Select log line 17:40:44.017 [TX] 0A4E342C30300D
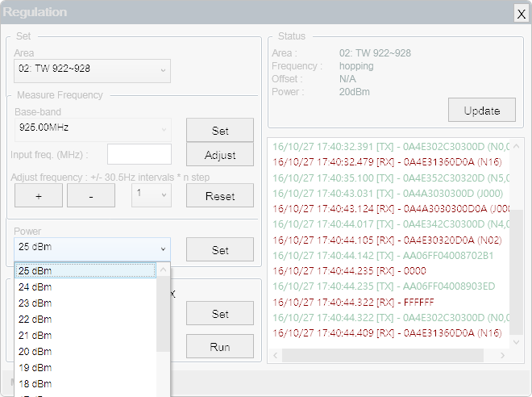Image resolution: width=532 pixels, height=397 pixels. [391, 224]
